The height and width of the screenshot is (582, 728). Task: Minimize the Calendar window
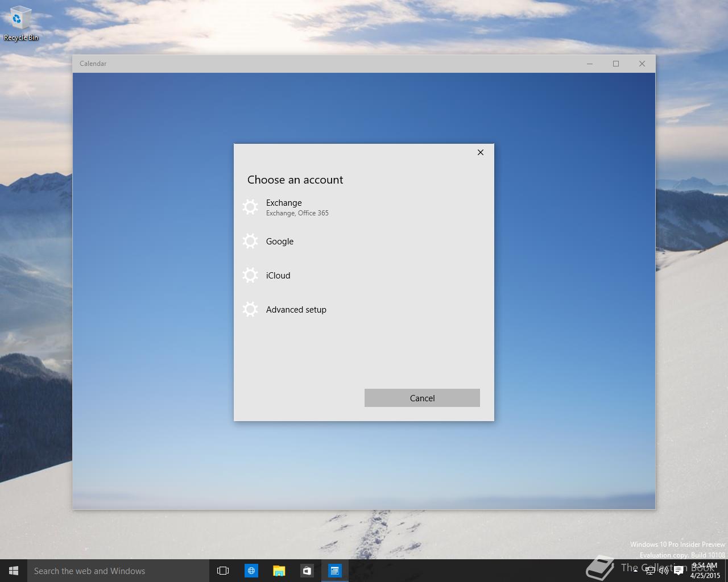[x=590, y=64]
